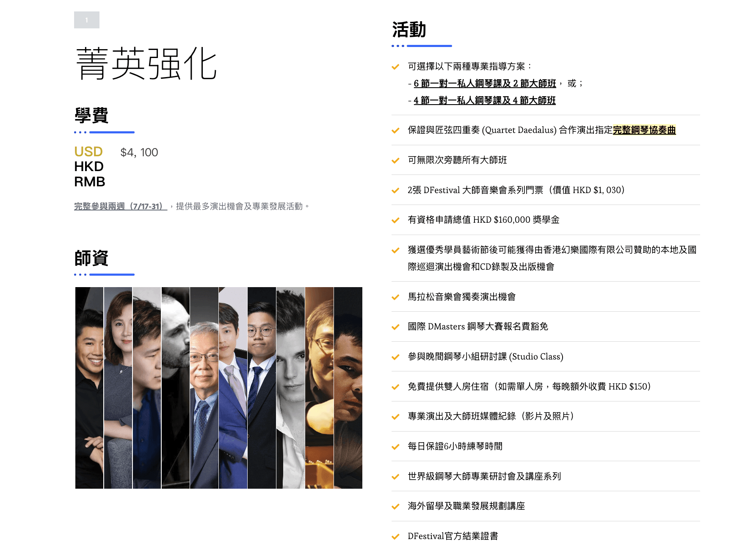Open the highlighted 完整鋼琴協奏曲 link
The height and width of the screenshot is (559, 756).
(x=644, y=130)
